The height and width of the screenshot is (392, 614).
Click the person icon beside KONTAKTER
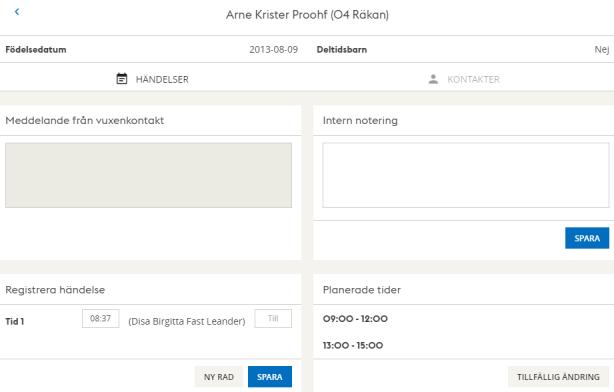click(433, 79)
